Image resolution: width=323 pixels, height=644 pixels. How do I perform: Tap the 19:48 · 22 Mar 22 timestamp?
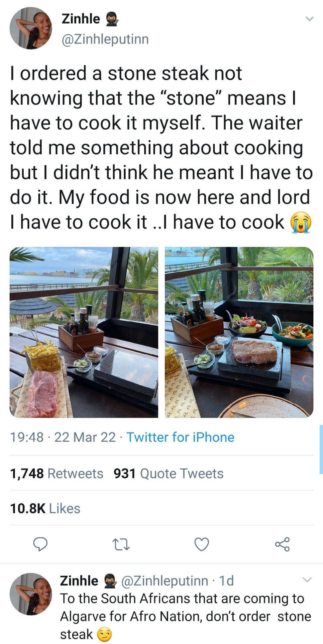pyautogui.click(x=63, y=437)
